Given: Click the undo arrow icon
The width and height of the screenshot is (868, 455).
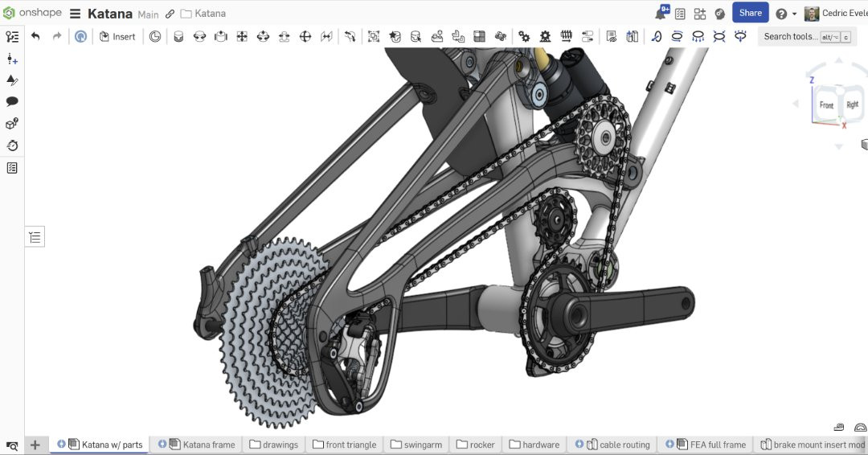Looking at the screenshot, I should [x=35, y=36].
